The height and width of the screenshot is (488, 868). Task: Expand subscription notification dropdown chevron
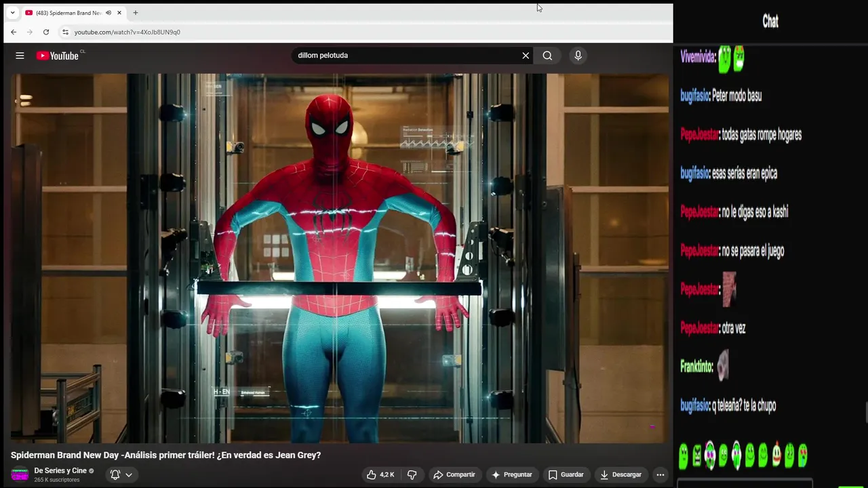(129, 474)
